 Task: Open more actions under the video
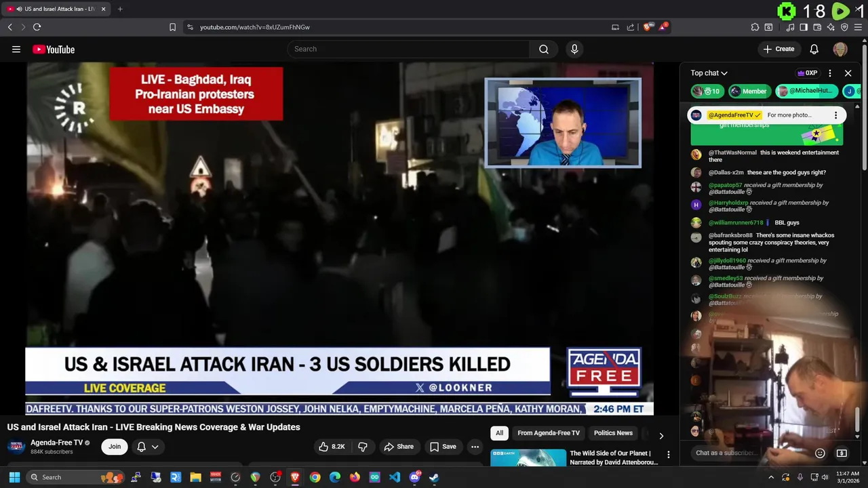tap(475, 447)
